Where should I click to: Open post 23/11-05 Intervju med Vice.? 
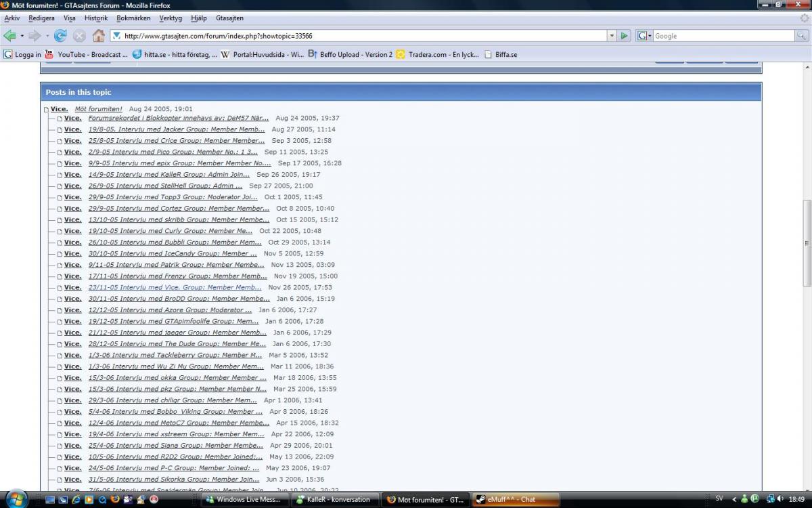(175, 287)
